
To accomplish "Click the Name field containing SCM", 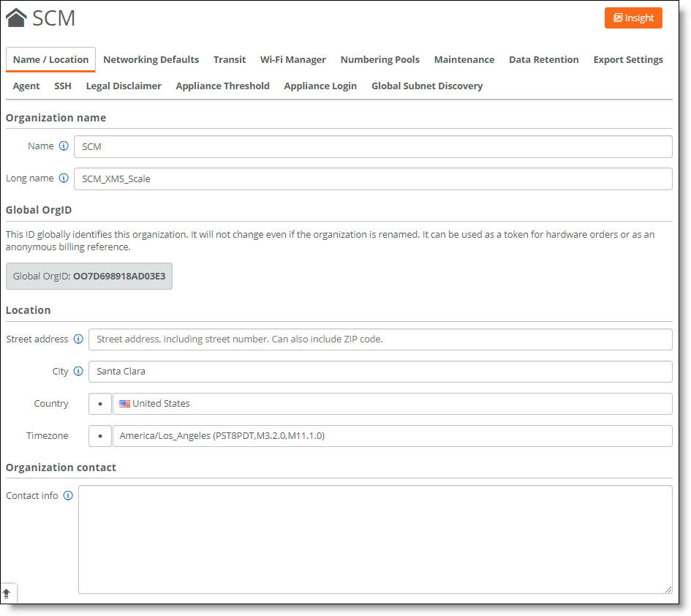I will point(373,146).
